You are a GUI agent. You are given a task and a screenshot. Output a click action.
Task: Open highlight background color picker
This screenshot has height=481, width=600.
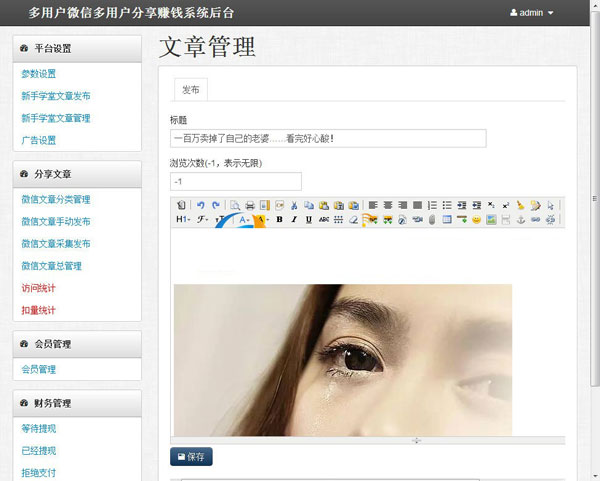point(263,219)
